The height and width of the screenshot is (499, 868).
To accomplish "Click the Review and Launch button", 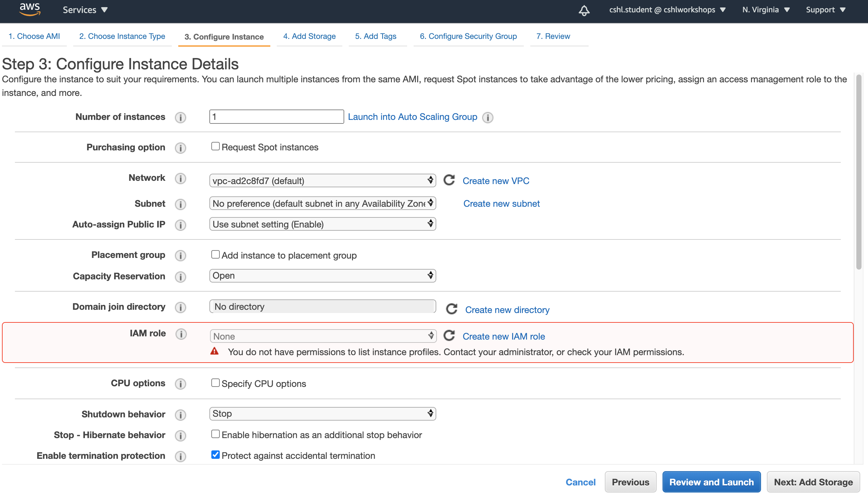I will tap(711, 482).
